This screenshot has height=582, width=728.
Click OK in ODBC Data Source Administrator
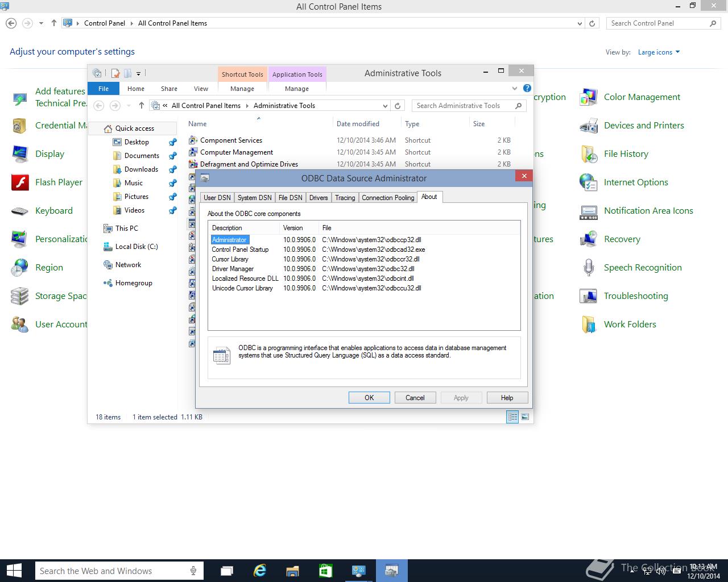(369, 398)
